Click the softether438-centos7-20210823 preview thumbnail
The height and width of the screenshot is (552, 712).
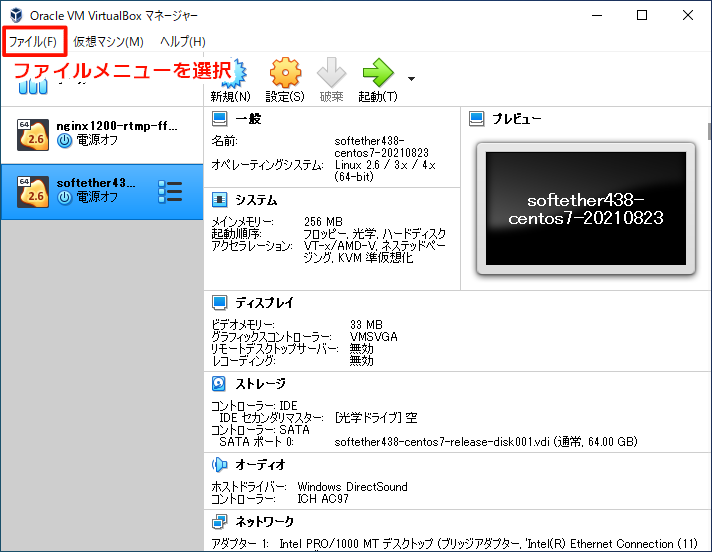point(586,209)
